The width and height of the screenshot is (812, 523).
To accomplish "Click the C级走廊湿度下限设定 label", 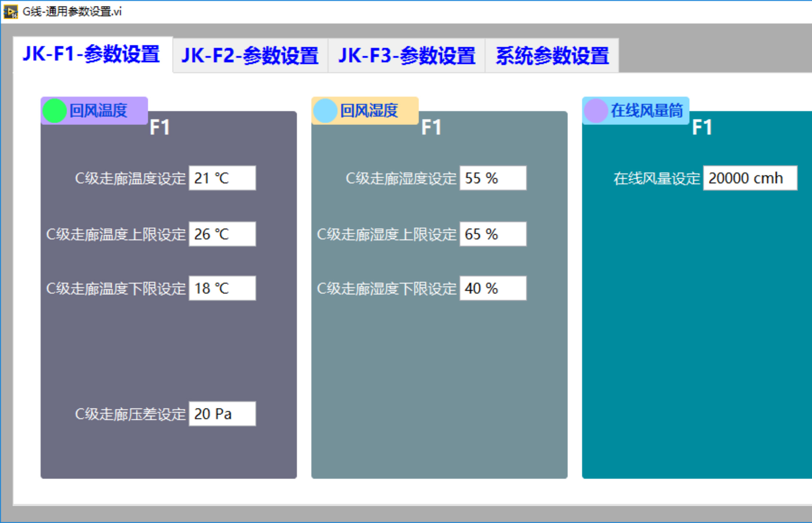I will coord(387,289).
